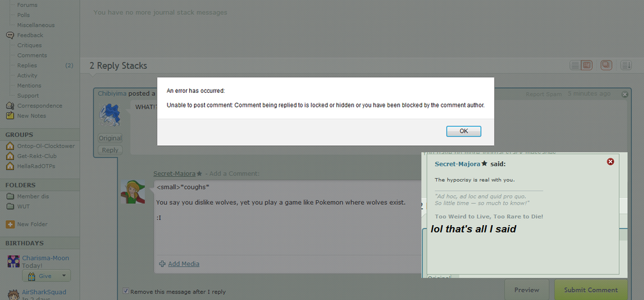Open Ontop-Ol-Clocktower group
The width and height of the screenshot is (644, 300).
pos(46,146)
